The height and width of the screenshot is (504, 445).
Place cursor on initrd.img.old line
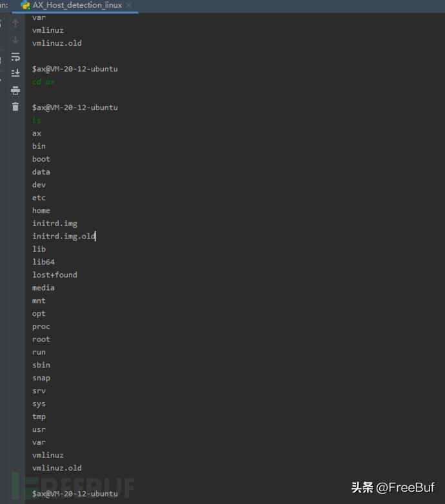[64, 237]
